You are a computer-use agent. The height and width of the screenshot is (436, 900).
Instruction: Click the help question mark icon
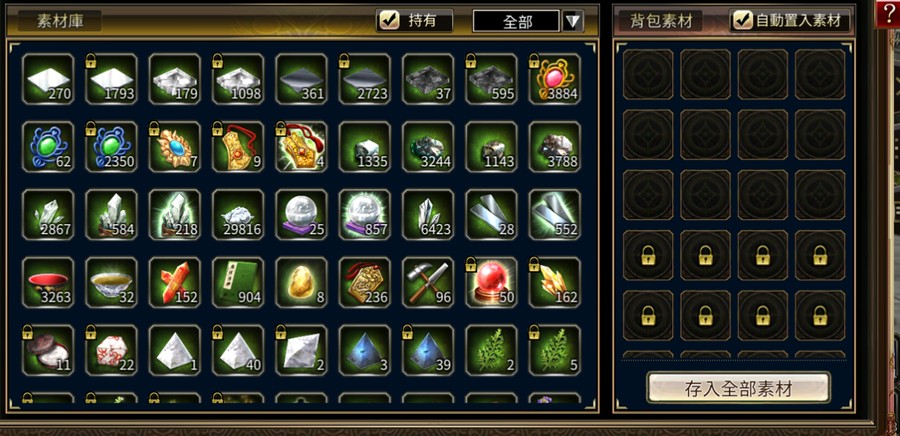pyautogui.click(x=887, y=13)
